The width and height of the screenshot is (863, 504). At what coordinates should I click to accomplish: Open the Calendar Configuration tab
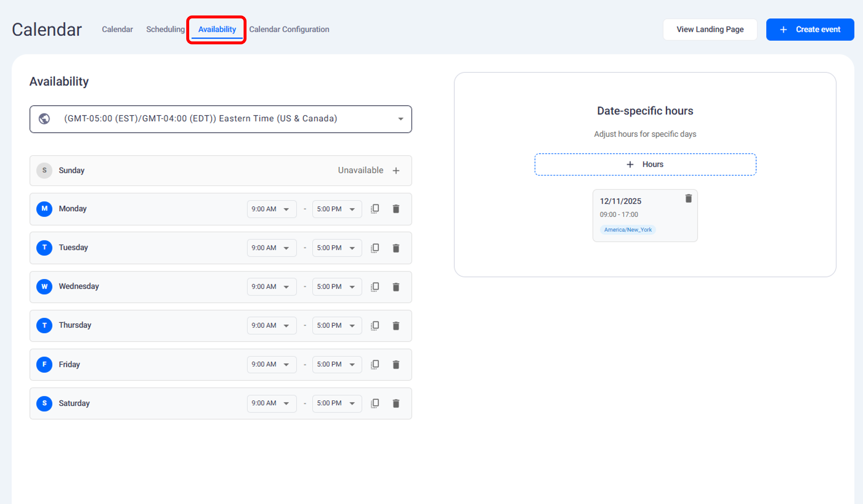(289, 29)
